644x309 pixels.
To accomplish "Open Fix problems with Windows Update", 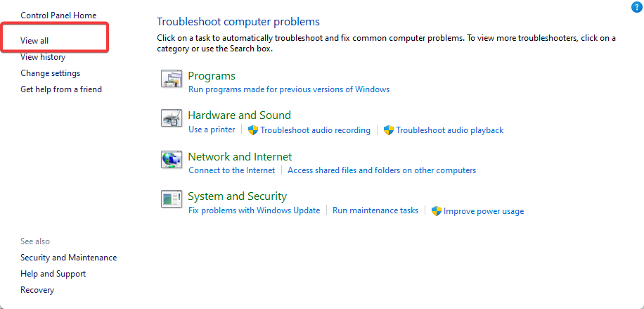I will click(x=255, y=210).
